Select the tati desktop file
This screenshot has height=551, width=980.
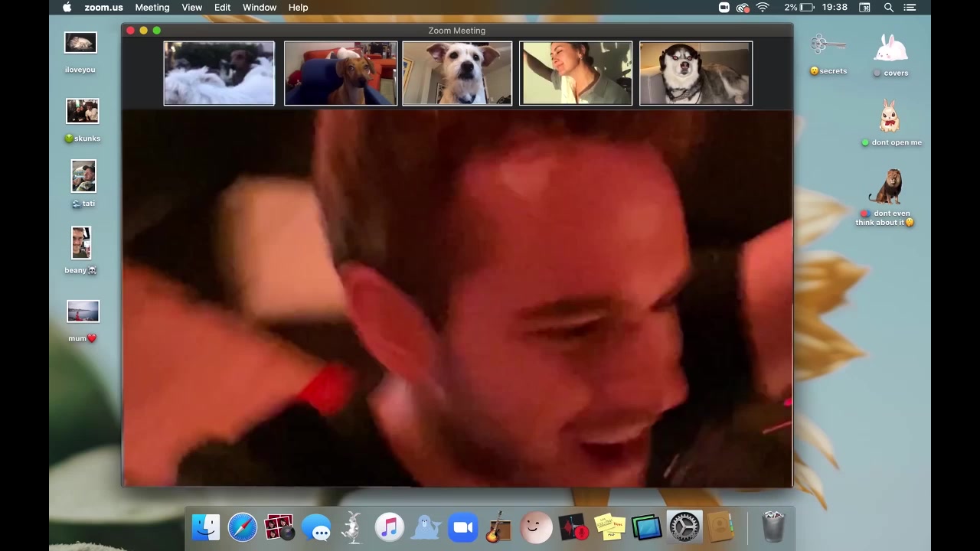click(83, 184)
